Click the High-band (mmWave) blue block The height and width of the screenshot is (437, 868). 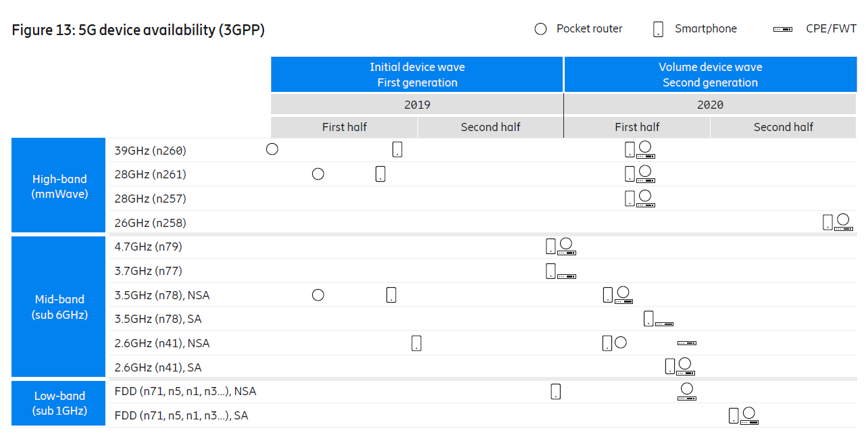coord(59,186)
